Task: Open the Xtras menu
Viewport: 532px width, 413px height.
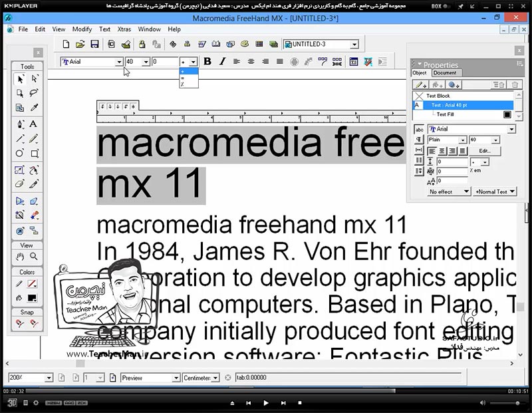Action: [x=124, y=29]
